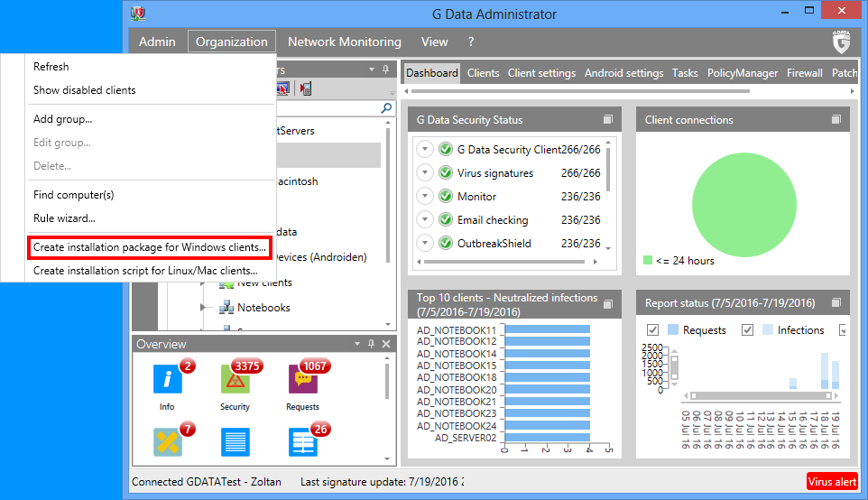Image resolution: width=868 pixels, height=500 pixels.
Task: Choose Add group menu entry
Action: (62, 119)
